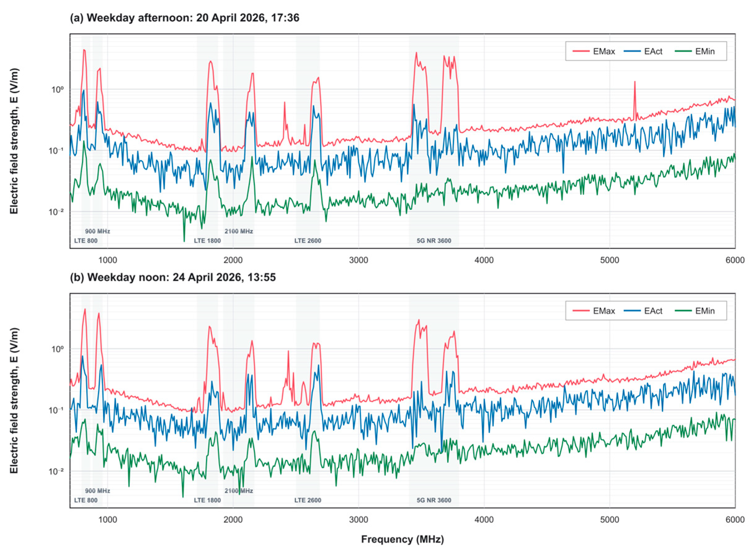
Task: Click the weekday afternoon 20 April chart title
Action: tap(184, 18)
